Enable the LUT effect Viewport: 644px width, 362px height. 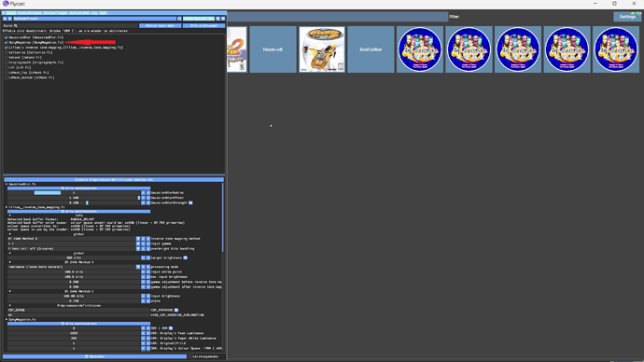click(7, 67)
